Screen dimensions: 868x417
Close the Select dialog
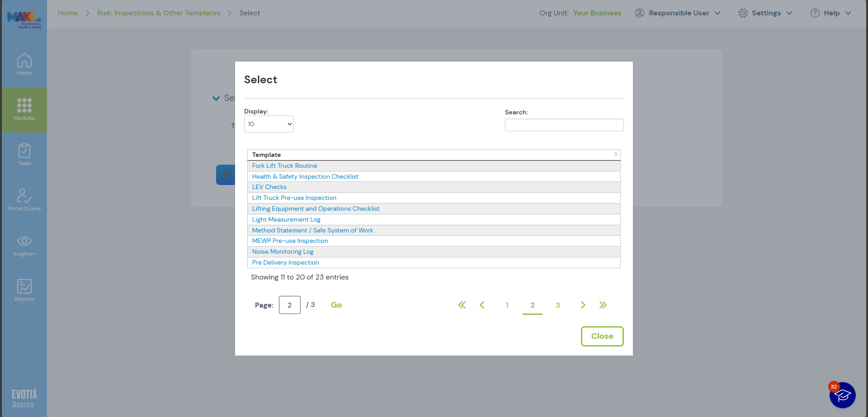tap(602, 336)
